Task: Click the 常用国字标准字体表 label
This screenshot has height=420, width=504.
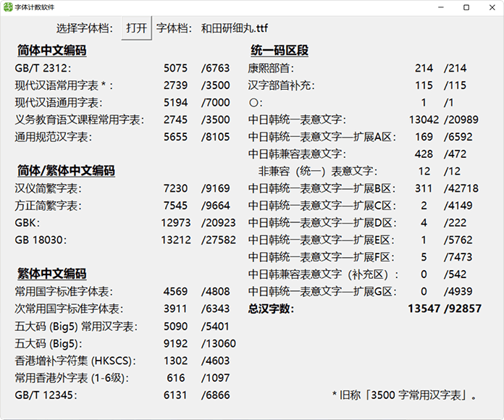Action: (64, 292)
